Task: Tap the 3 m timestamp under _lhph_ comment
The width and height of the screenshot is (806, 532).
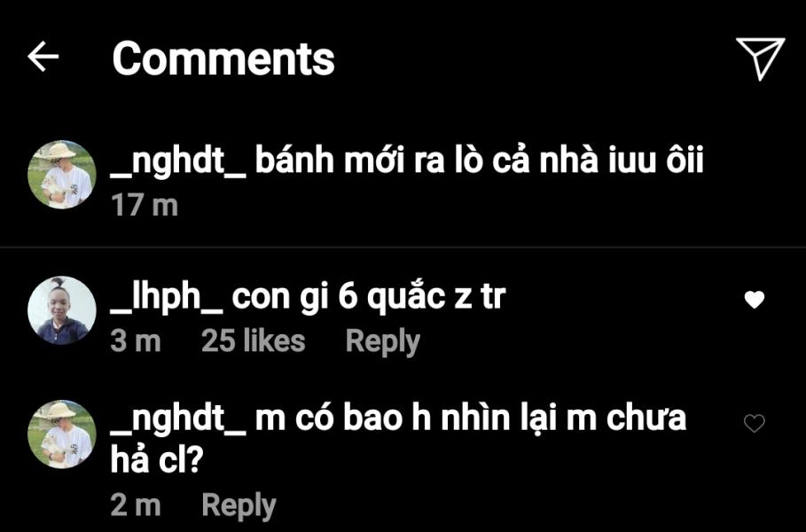Action: 136,340
